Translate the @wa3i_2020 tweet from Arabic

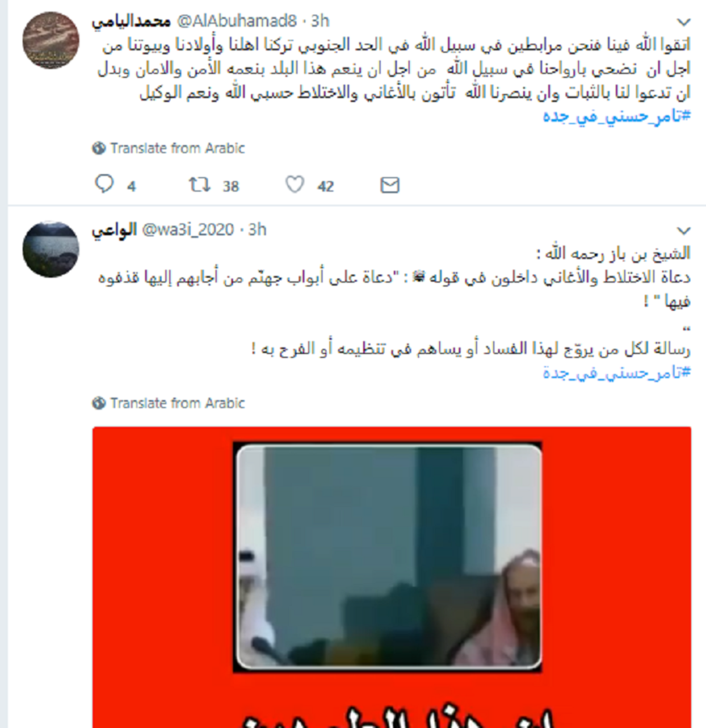pos(177,403)
